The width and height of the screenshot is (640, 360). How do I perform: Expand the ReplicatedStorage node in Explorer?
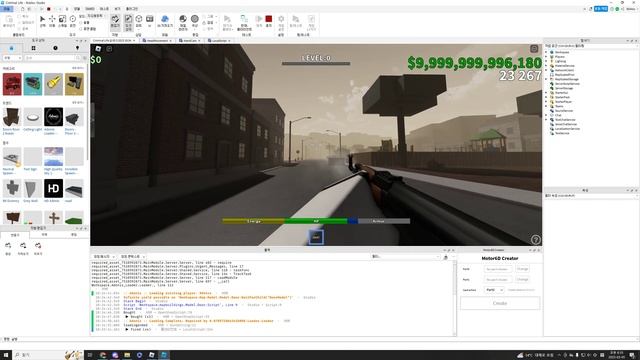547,79
